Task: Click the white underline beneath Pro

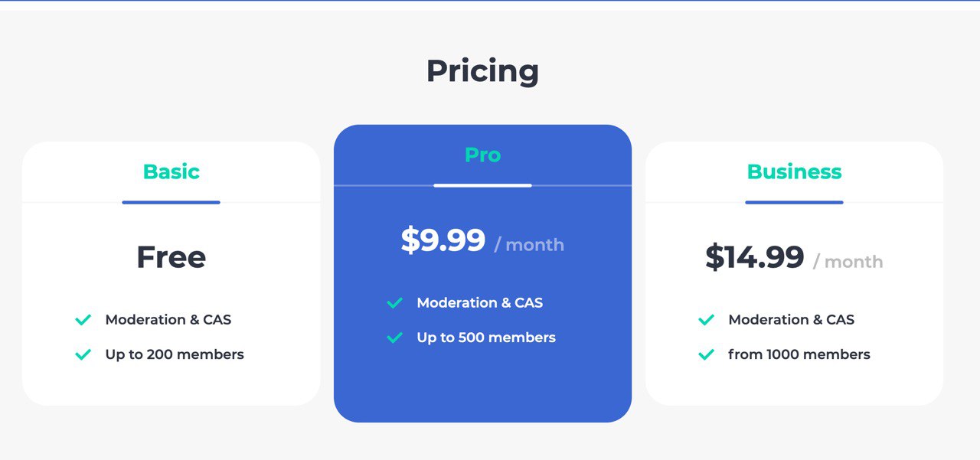Action: (x=482, y=185)
